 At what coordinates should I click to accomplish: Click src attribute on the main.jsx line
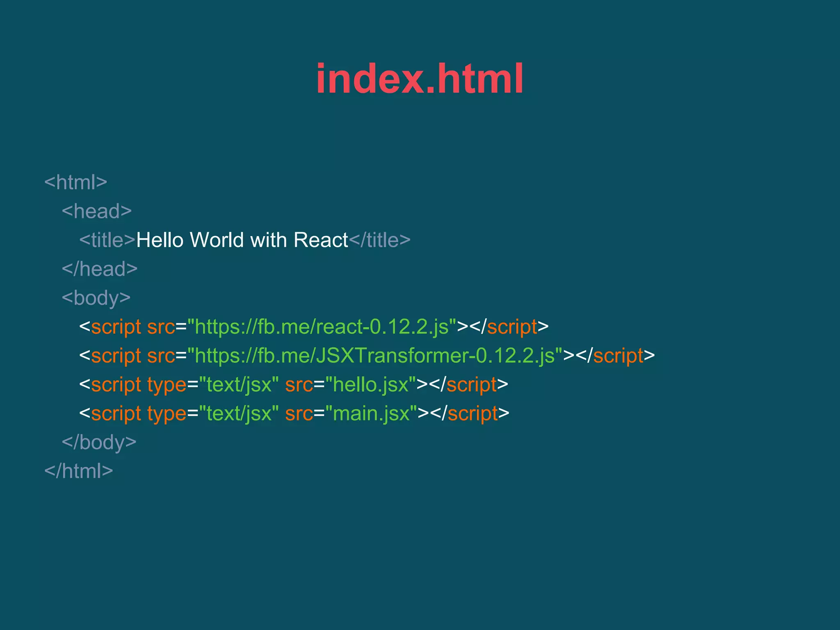pos(299,413)
